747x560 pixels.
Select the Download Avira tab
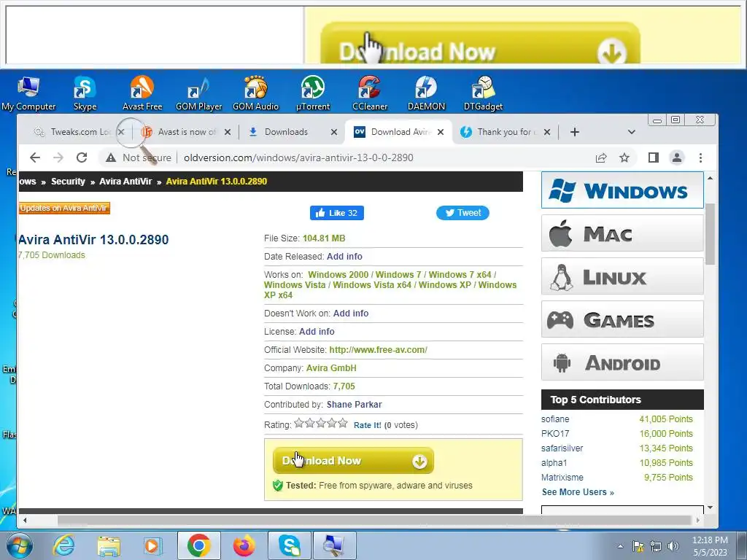pyautogui.click(x=398, y=132)
